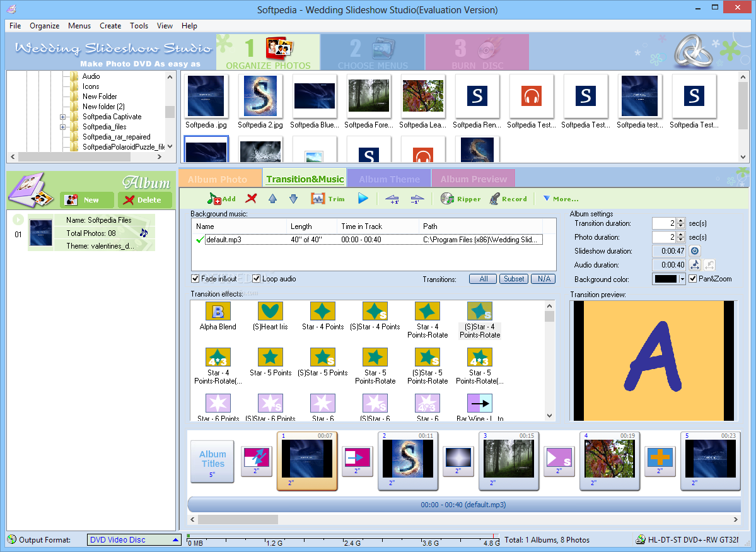The image size is (756, 552).
Task: Expand the Softpedia Captivate folder
Action: click(x=62, y=117)
